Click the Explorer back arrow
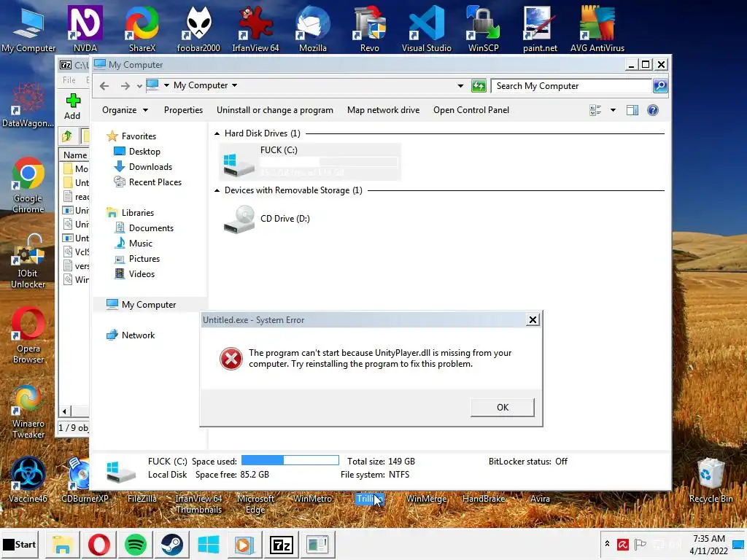The width and height of the screenshot is (747, 560). click(104, 86)
